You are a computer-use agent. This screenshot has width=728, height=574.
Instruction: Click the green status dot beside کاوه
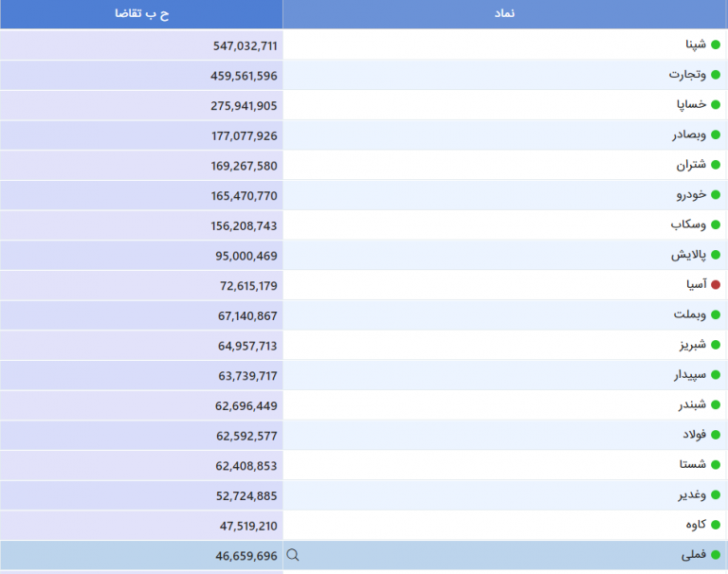716,526
